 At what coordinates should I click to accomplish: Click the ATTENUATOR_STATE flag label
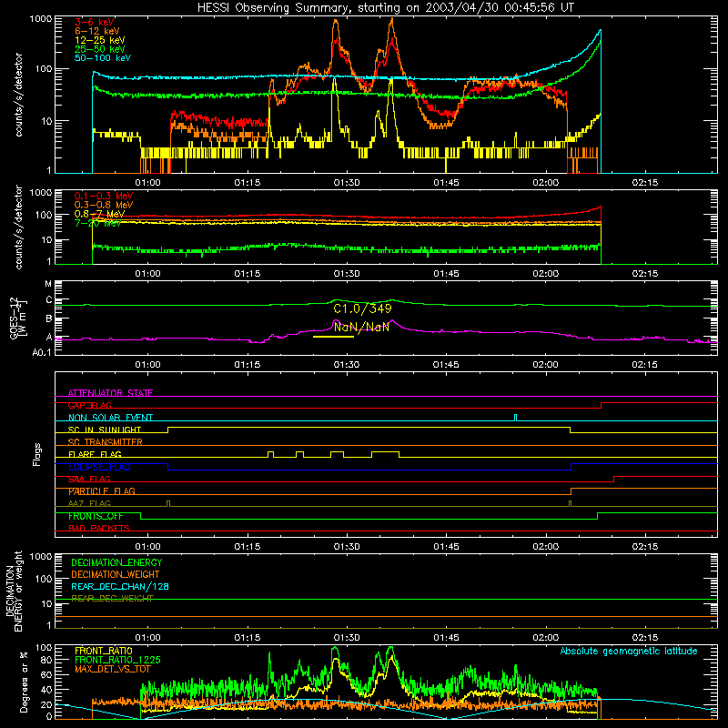[110, 393]
